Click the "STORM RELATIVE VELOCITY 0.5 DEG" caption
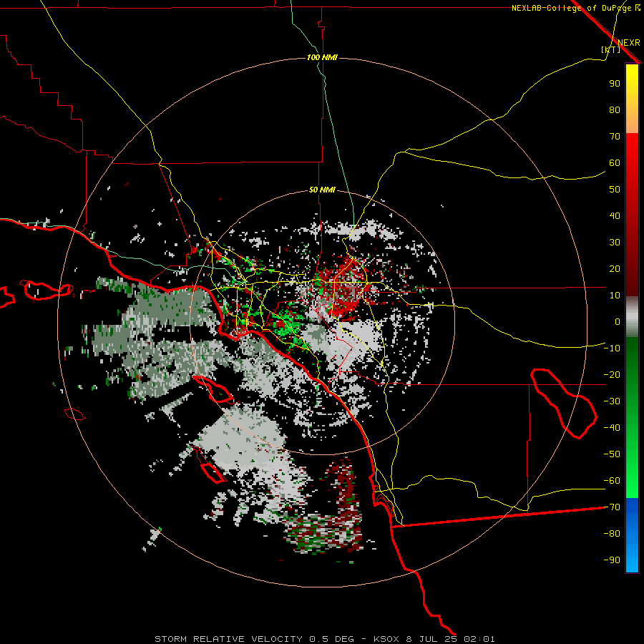 coord(254,639)
